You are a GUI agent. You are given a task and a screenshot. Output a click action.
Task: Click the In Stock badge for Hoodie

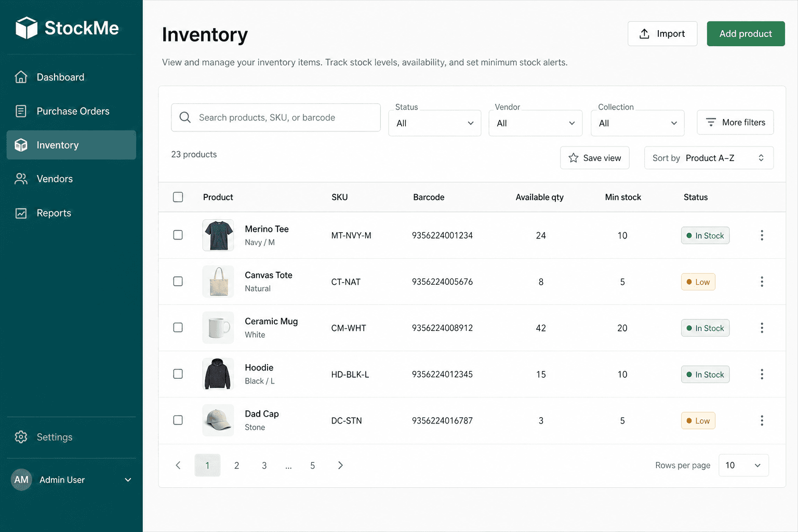(705, 375)
